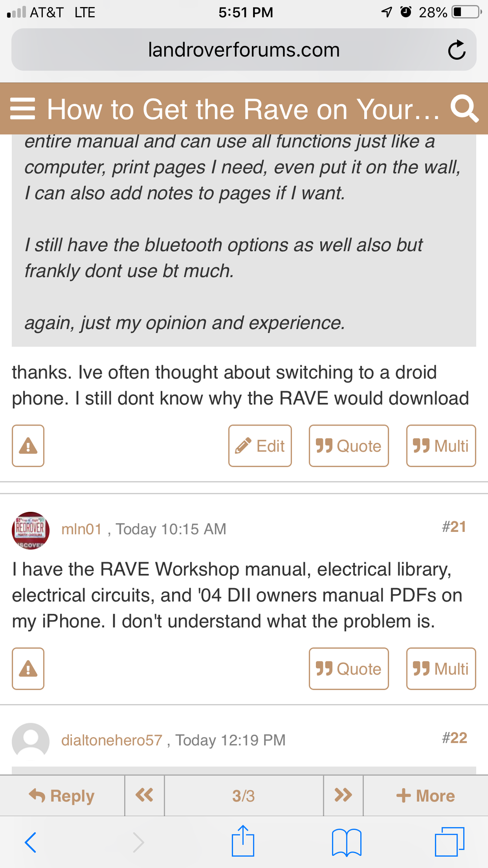Image resolution: width=488 pixels, height=868 pixels.
Task: Quote mln01's post #21
Action: (348, 668)
